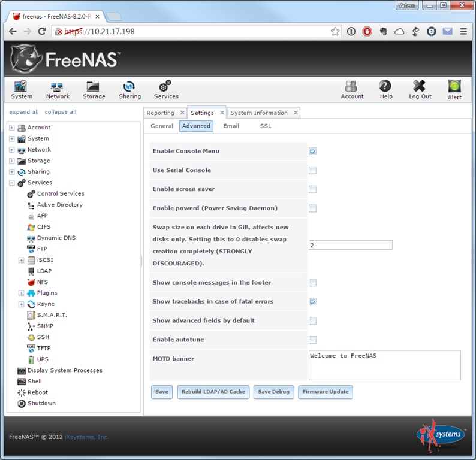Switch to the System Information tab
The width and height of the screenshot is (476, 460).
tap(258, 113)
